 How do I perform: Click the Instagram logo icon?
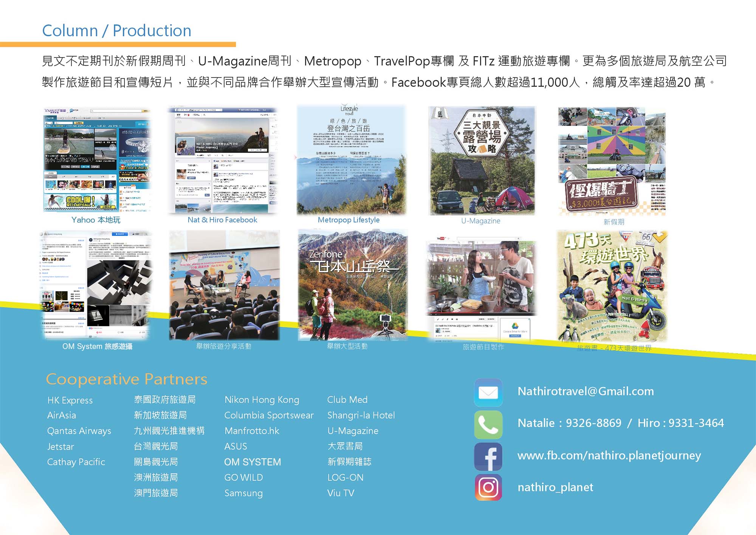[488, 487]
